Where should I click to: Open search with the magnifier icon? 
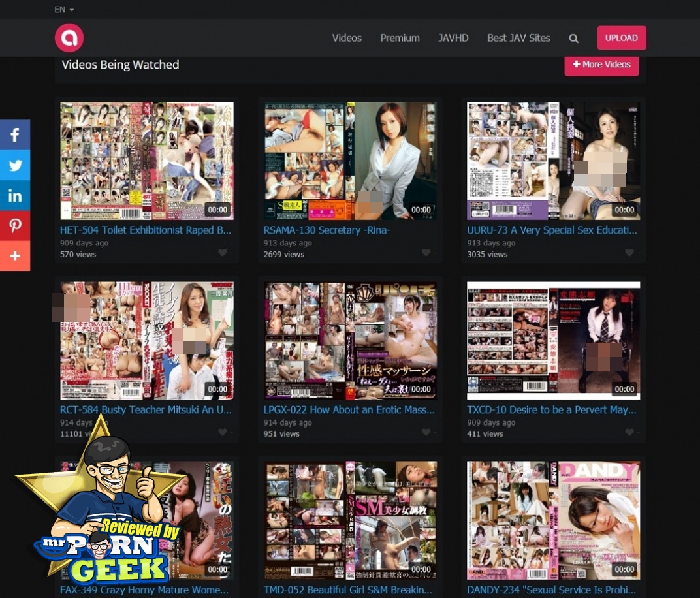(573, 39)
